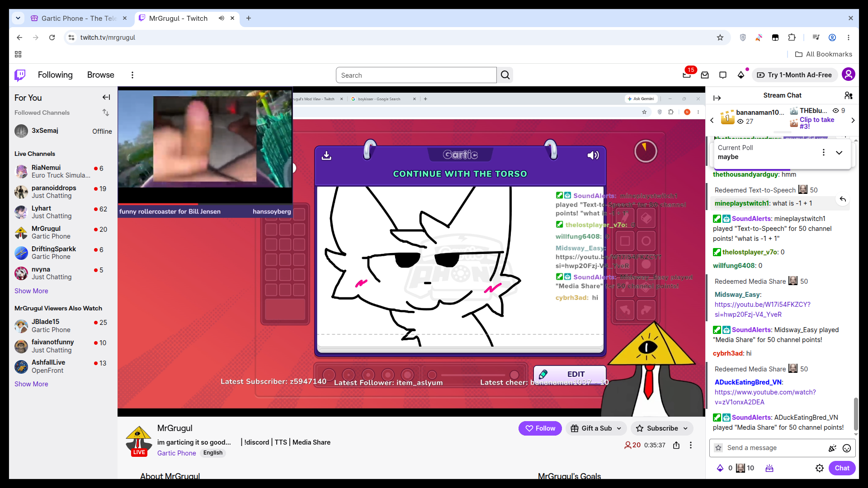Switch to the Gartic Phone tab

79,18
